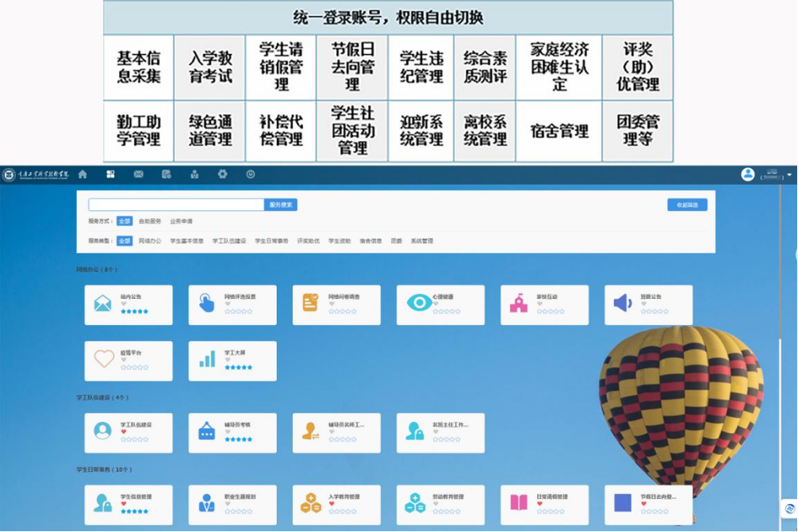Image resolution: width=798 pixels, height=532 pixels.
Task: Open the mail envelope icon in navbar
Action: click(138, 174)
